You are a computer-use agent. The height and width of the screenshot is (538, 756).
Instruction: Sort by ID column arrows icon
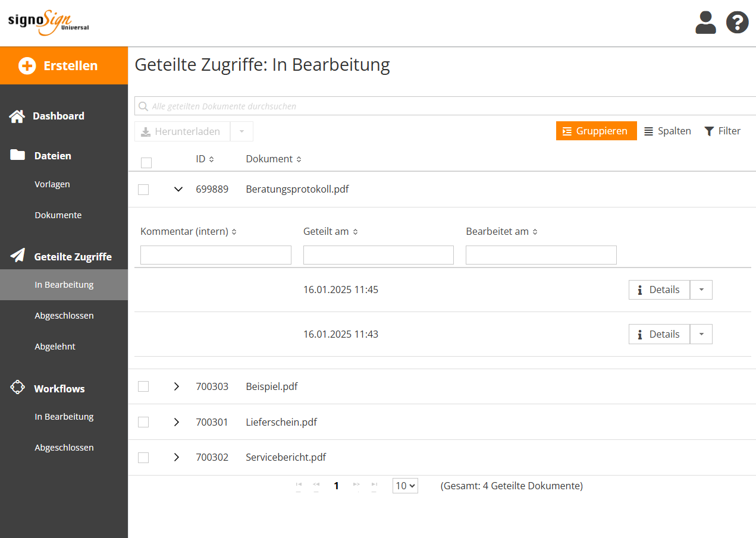point(211,159)
